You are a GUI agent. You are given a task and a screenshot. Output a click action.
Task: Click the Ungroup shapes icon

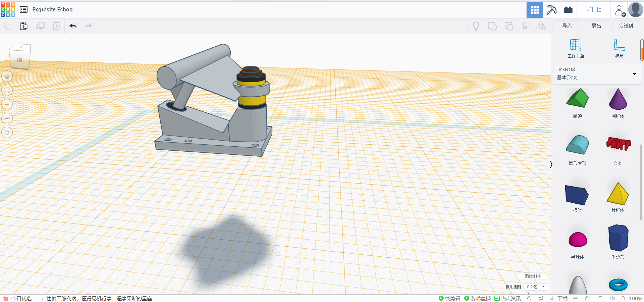(x=509, y=26)
